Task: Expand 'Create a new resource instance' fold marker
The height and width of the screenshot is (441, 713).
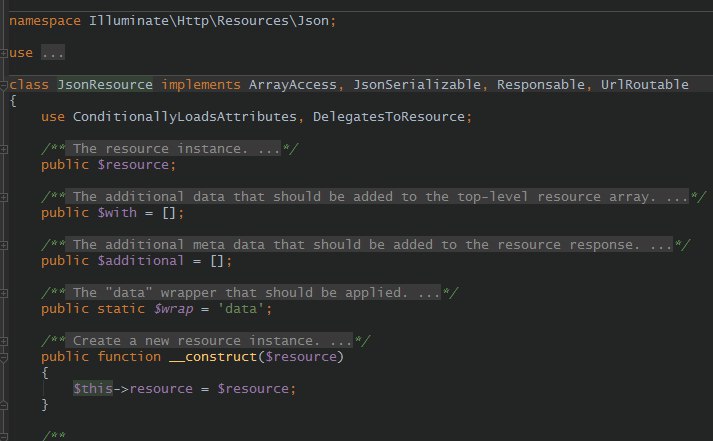Action: pyautogui.click(x=4, y=341)
